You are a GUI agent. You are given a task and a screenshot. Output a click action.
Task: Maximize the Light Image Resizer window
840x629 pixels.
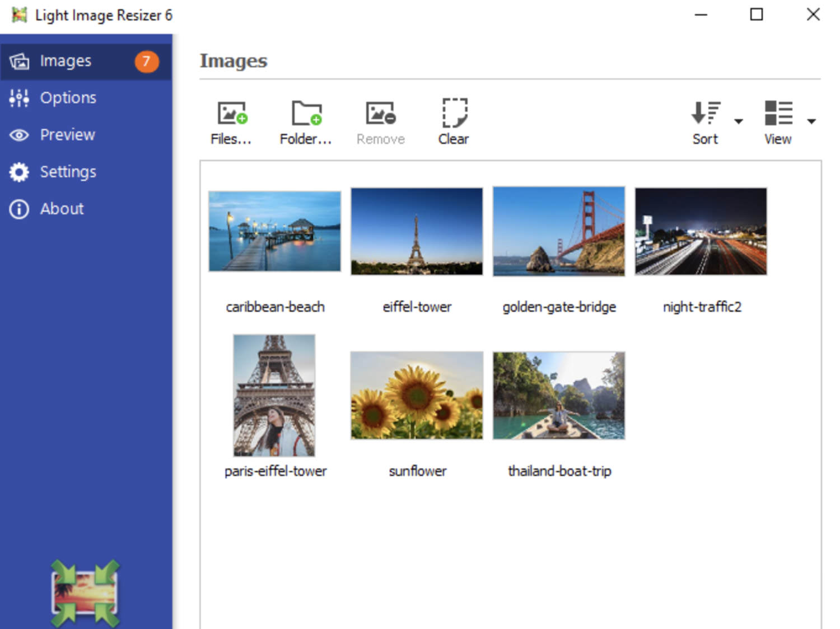click(x=757, y=15)
